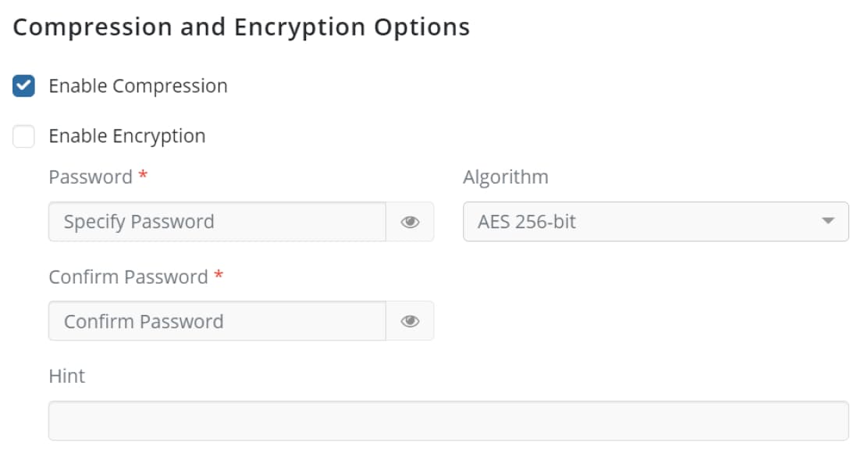Uncheck the Enable Compression checkbox

[24, 86]
